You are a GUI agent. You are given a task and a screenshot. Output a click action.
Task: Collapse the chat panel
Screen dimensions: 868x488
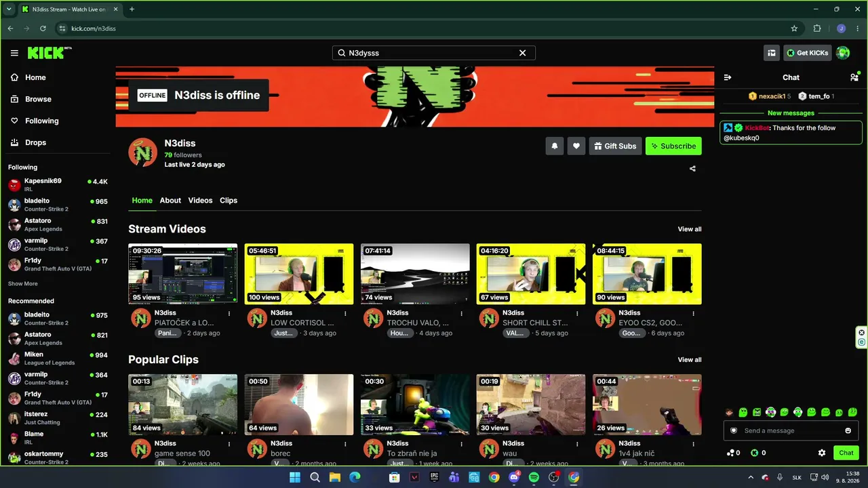tap(728, 77)
